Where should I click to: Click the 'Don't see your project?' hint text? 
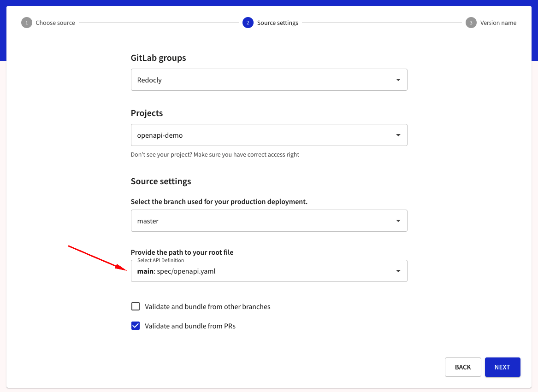[215, 155]
